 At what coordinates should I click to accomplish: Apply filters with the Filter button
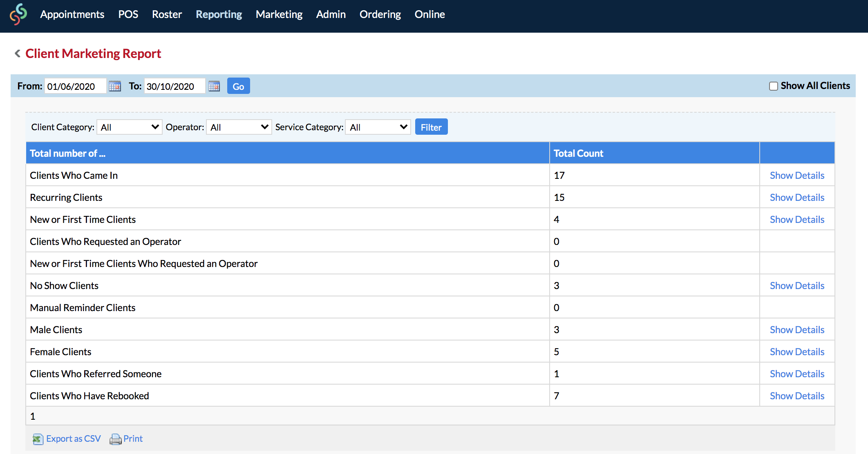click(431, 127)
